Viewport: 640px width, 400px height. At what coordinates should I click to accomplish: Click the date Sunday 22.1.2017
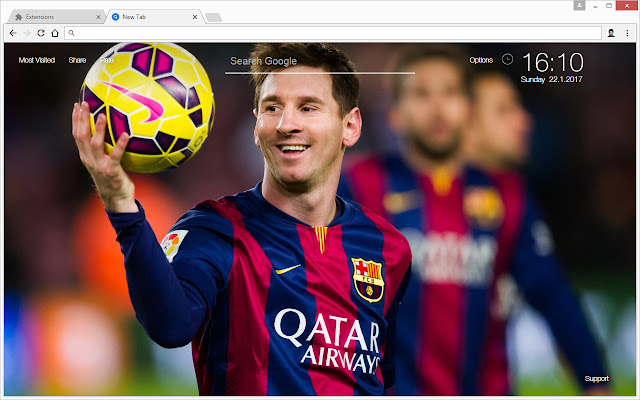[x=551, y=79]
